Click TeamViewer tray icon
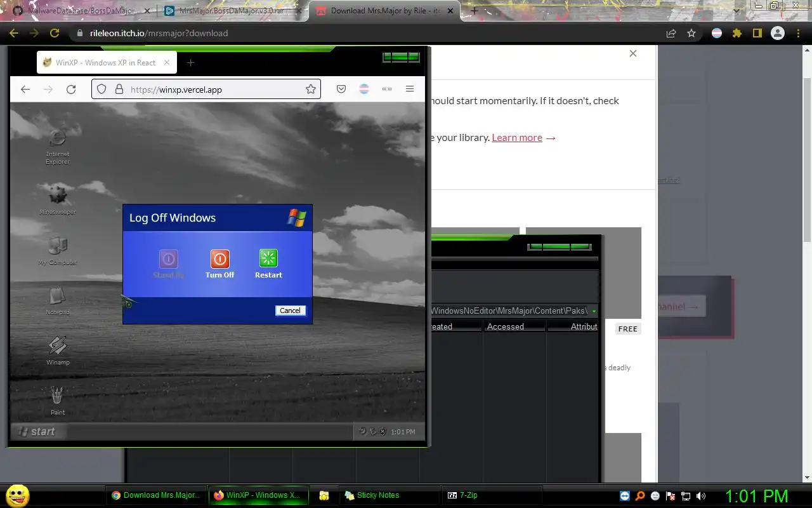Screen dimensions: 812x508 tap(625, 496)
